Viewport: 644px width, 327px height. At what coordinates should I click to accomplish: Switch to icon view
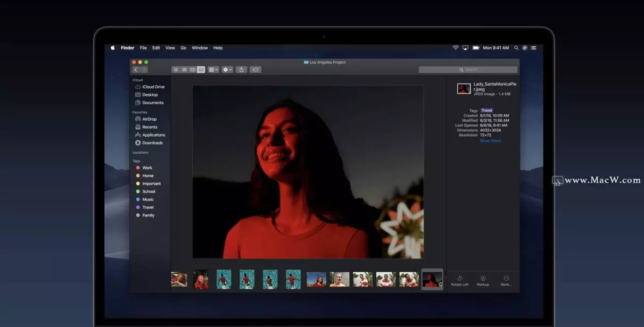tap(176, 70)
